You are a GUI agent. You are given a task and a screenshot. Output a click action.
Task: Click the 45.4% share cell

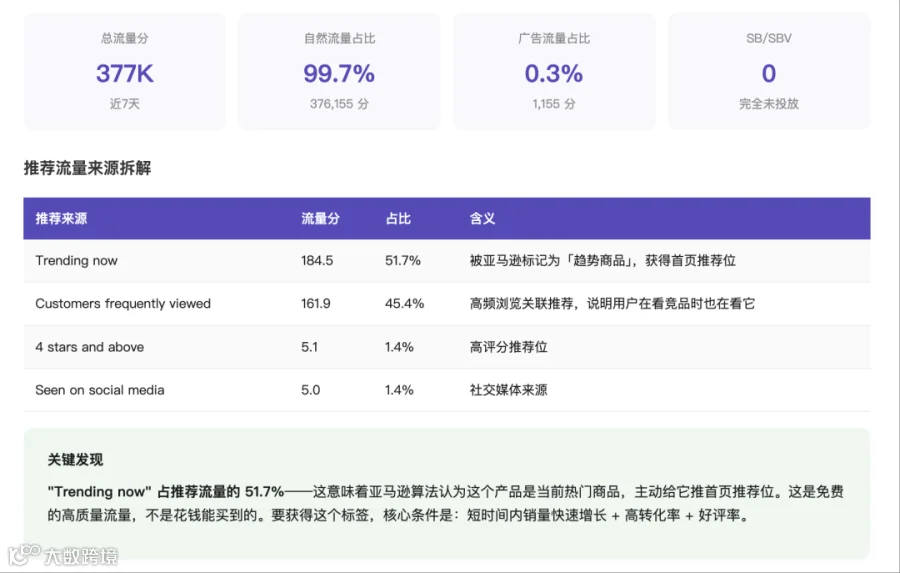coord(405,304)
